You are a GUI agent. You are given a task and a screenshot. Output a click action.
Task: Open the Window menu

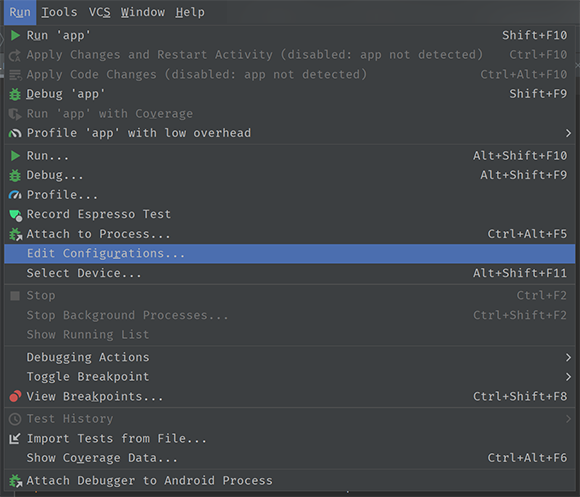[143, 12]
